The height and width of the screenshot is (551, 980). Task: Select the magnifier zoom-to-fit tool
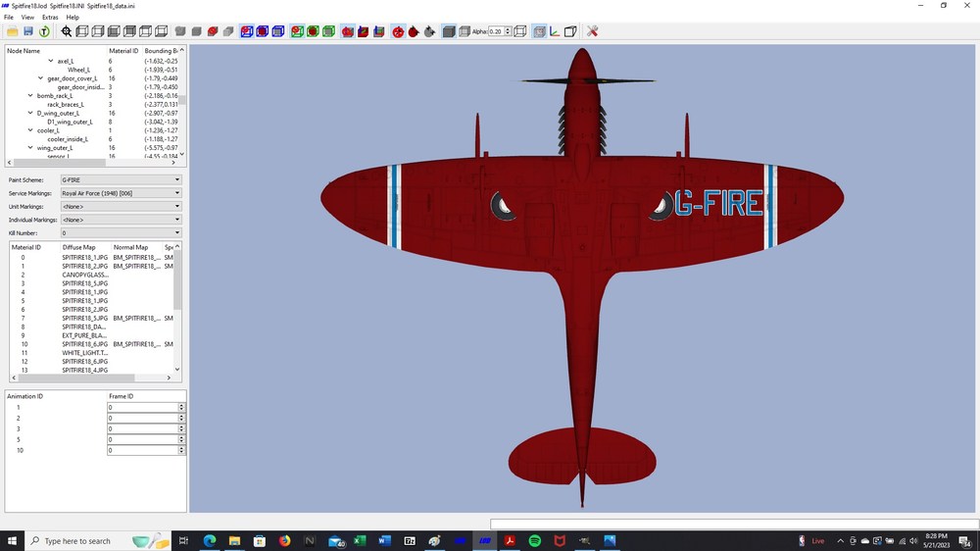point(67,31)
